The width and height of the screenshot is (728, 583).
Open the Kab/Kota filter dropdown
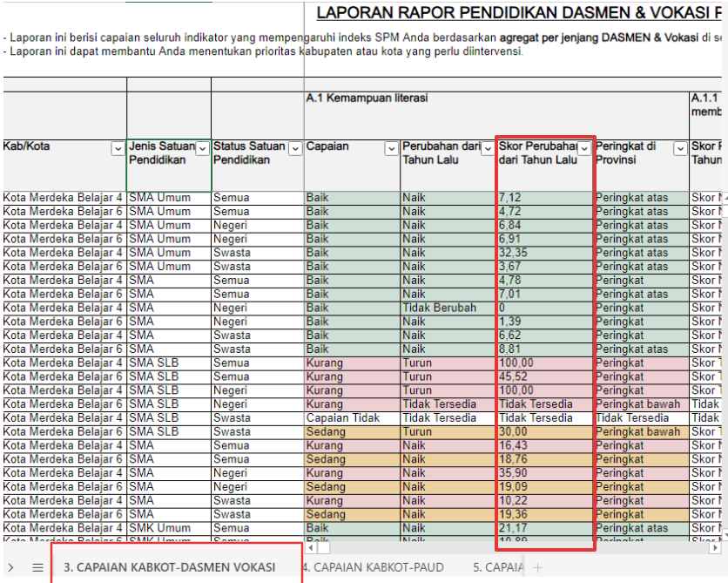pos(118,149)
